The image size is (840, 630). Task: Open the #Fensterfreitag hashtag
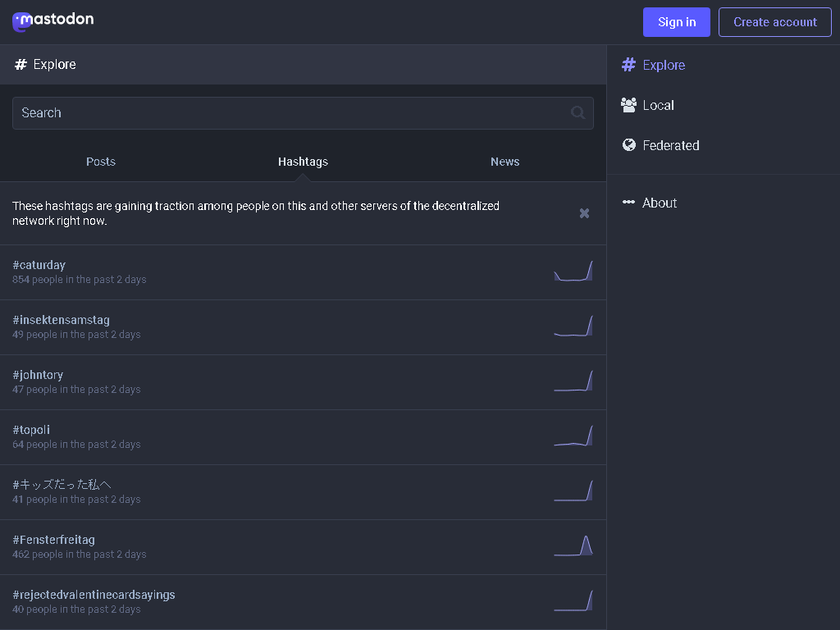[x=53, y=540]
